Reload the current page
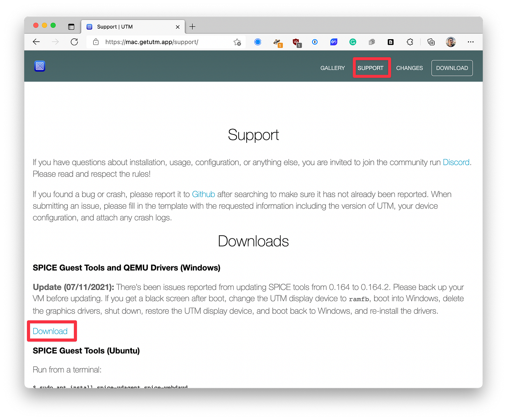507x420 pixels. coord(74,42)
